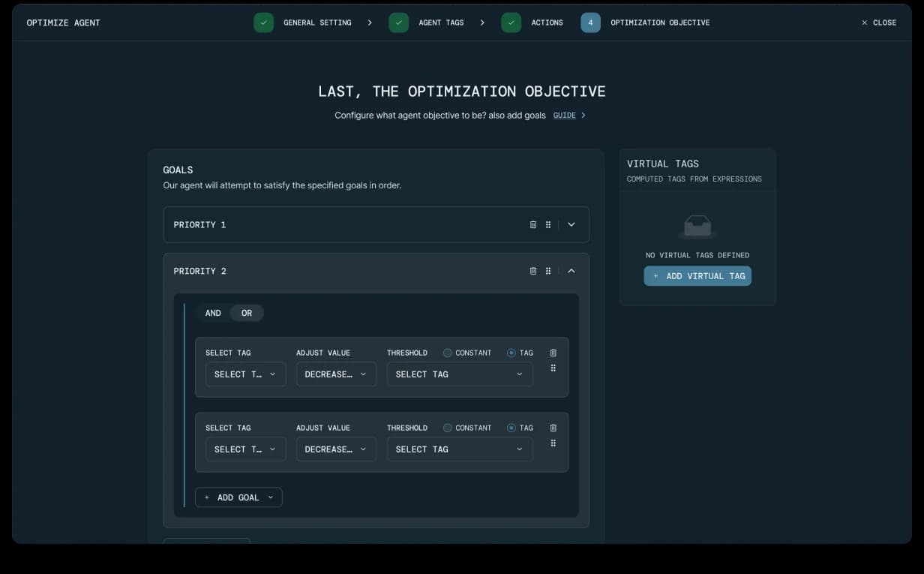Click the step 4 number badge
This screenshot has height=574, width=924.
(x=590, y=23)
